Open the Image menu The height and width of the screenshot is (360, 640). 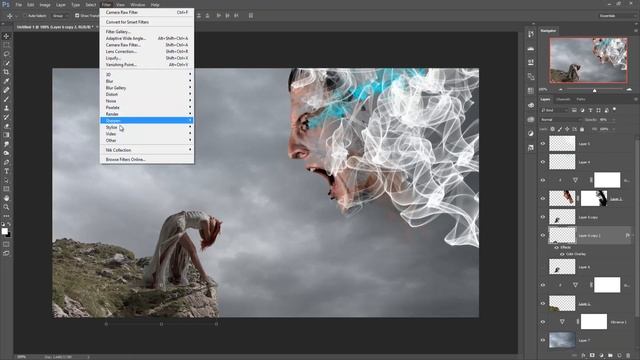[45, 5]
